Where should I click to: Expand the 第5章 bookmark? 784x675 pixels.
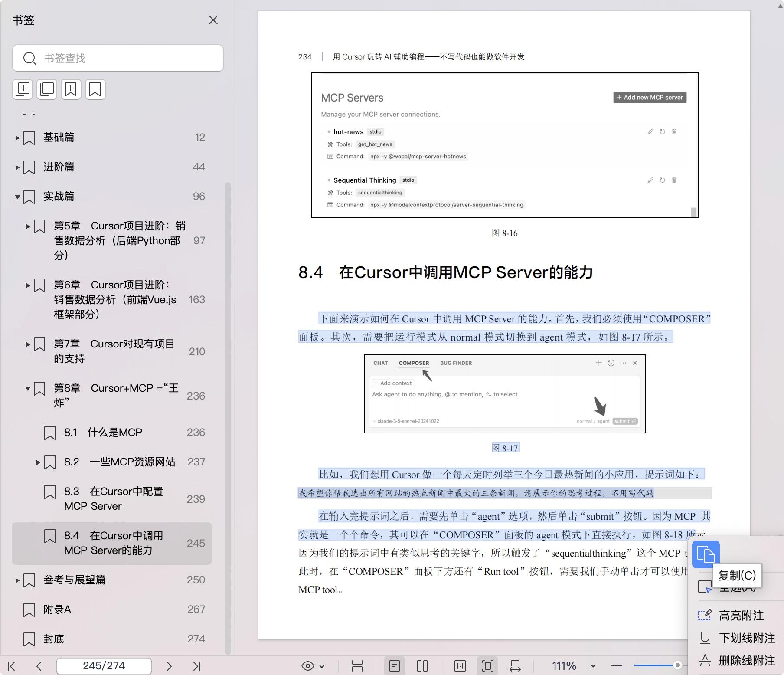click(x=28, y=226)
